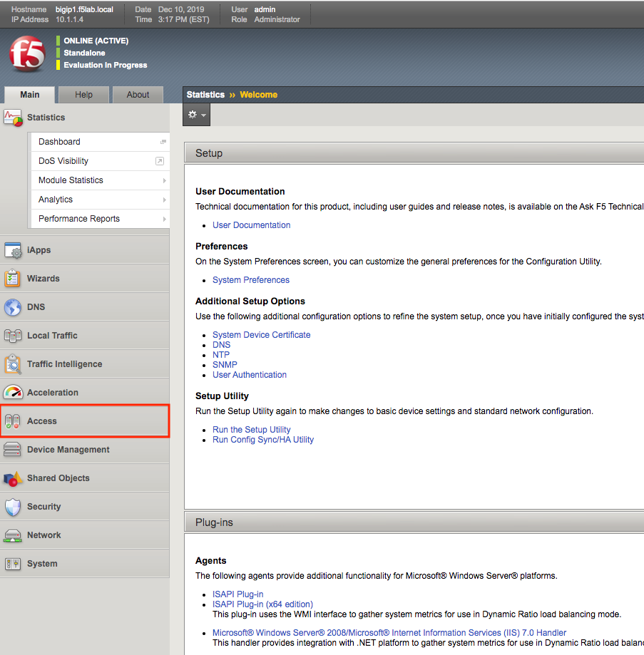Open the Acceleration section
This screenshot has height=655, width=644.
85,393
